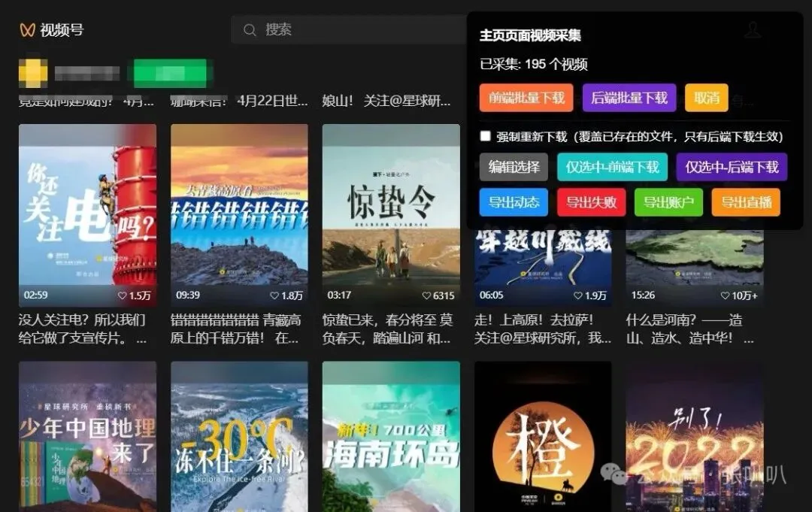The width and height of the screenshot is (812, 512).
Task: Click the title 惊蛰已来，春分将至
Action: [x=387, y=329]
